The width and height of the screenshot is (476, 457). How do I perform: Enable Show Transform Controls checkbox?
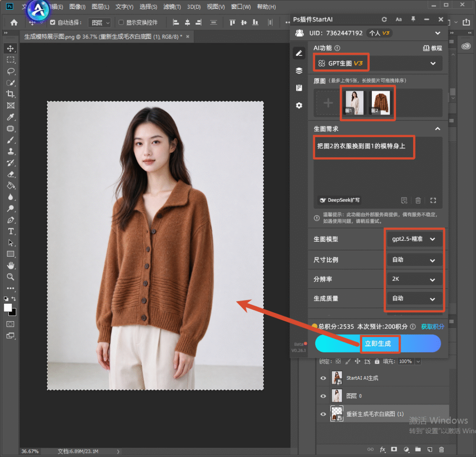tap(121, 22)
